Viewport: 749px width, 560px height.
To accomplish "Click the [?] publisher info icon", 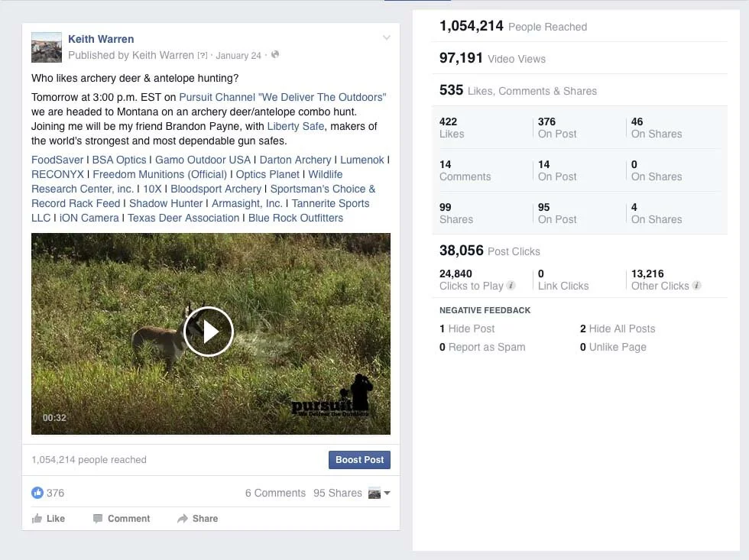I will pos(203,55).
